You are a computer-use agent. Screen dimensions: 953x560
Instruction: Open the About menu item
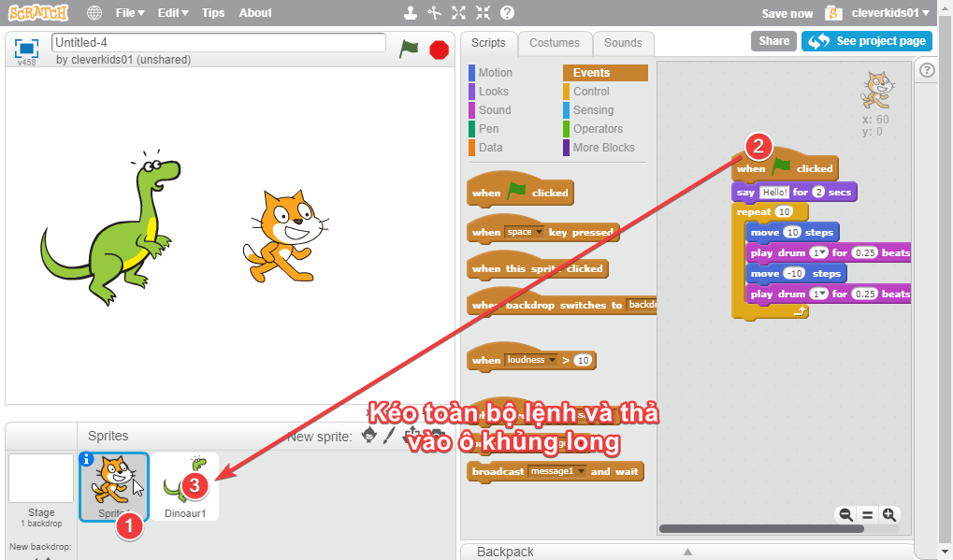pyautogui.click(x=255, y=13)
